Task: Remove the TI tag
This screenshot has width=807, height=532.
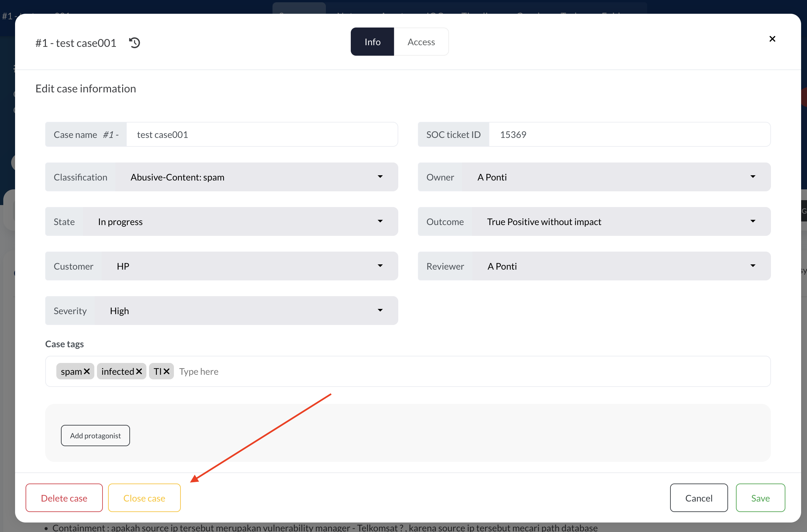Action: pos(166,371)
